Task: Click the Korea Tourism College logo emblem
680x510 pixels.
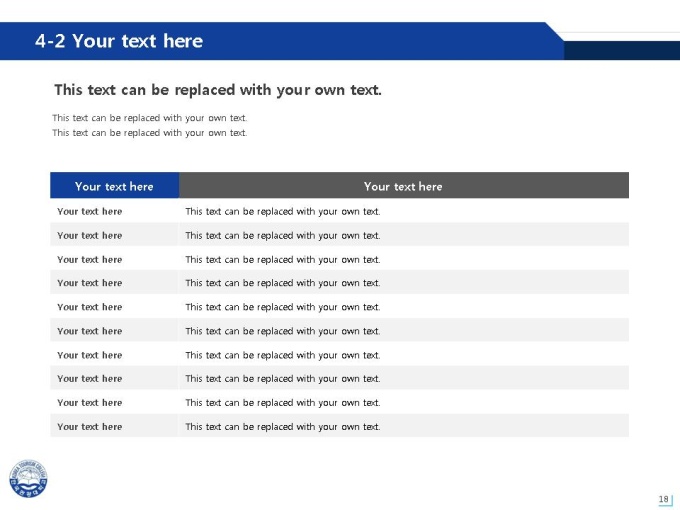Action: point(28,478)
